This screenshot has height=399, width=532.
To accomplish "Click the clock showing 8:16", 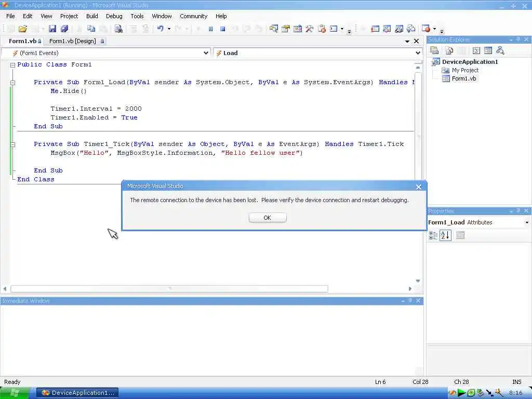I will click(516, 393).
